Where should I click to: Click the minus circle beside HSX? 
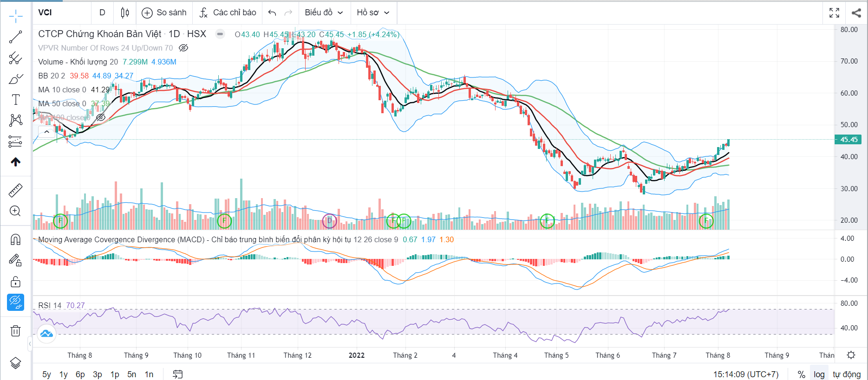pyautogui.click(x=220, y=34)
